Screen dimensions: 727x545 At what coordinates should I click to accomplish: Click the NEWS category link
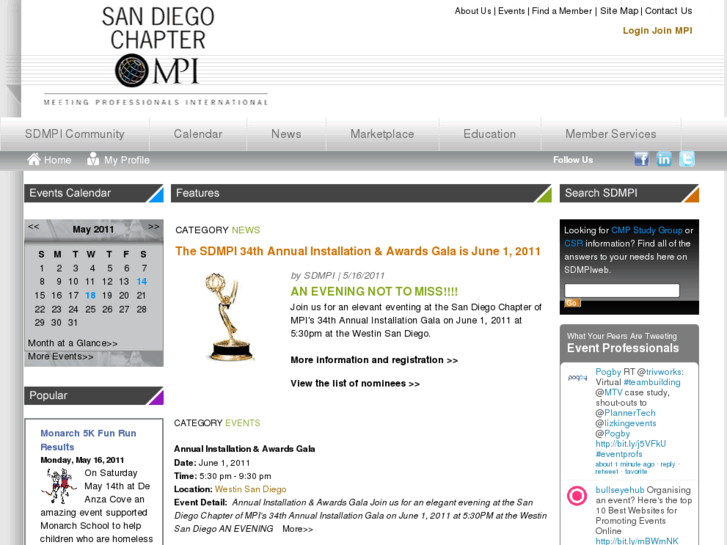coord(246,230)
